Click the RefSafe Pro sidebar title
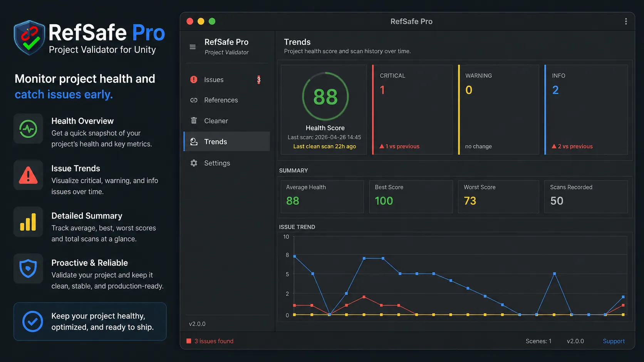 (x=226, y=42)
